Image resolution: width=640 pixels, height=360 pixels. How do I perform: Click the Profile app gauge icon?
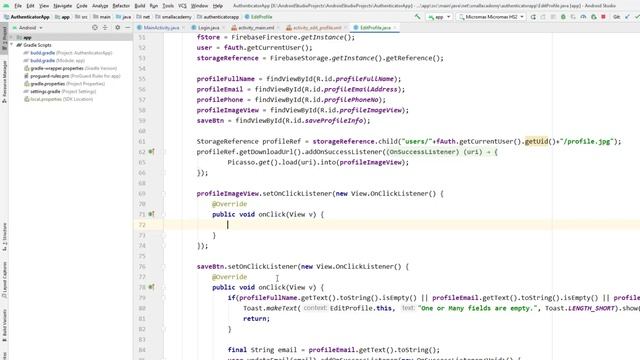pos(583,17)
